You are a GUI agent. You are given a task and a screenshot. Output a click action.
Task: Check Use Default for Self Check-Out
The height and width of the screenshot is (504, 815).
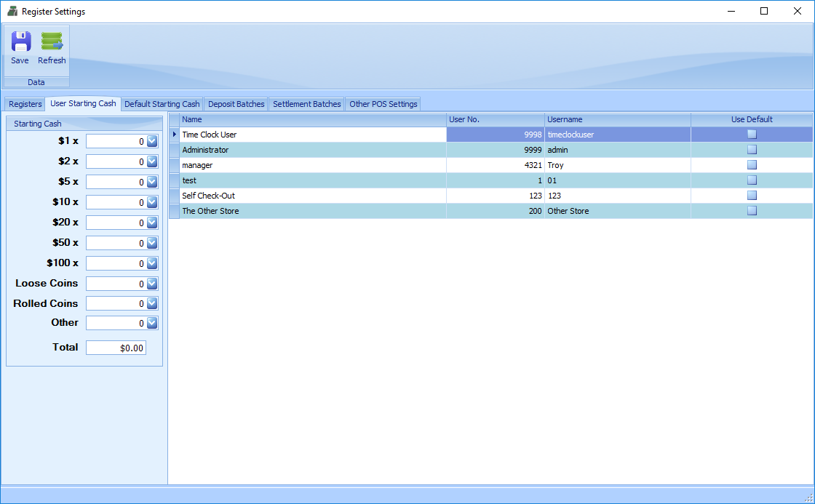point(752,196)
